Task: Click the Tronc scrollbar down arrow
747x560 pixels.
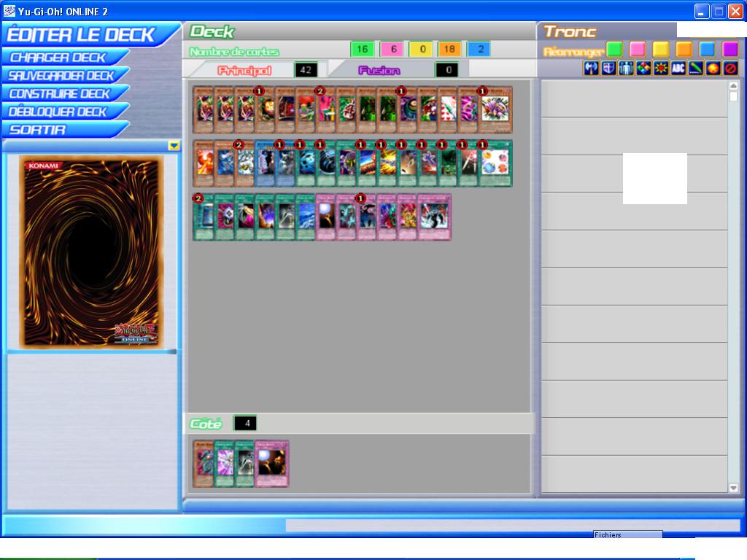Action: coord(734,488)
